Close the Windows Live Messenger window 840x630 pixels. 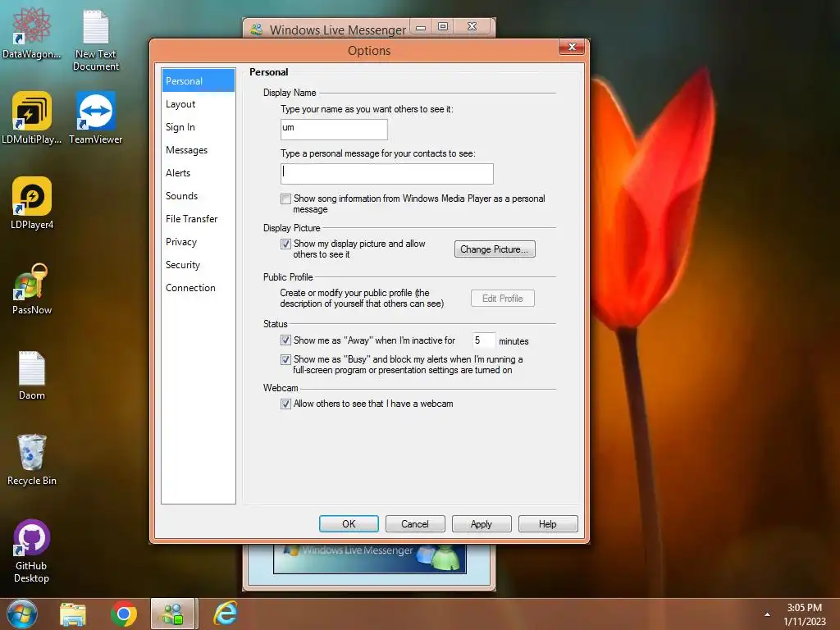coord(472,27)
